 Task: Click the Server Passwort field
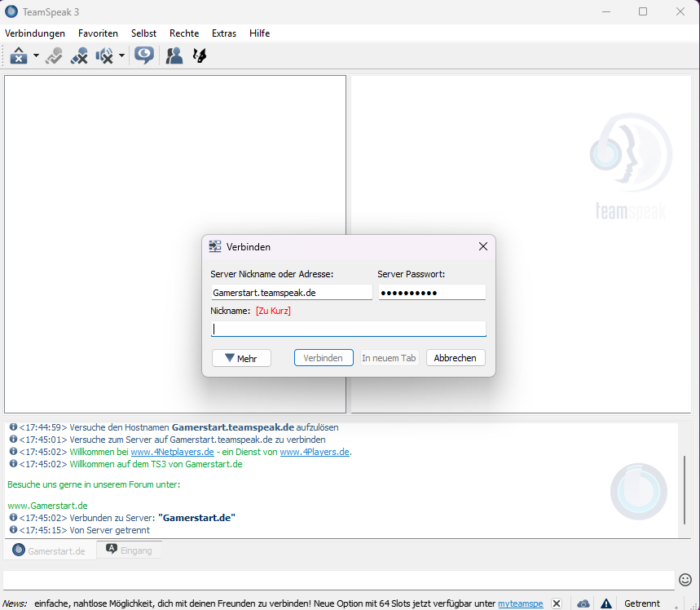(432, 292)
